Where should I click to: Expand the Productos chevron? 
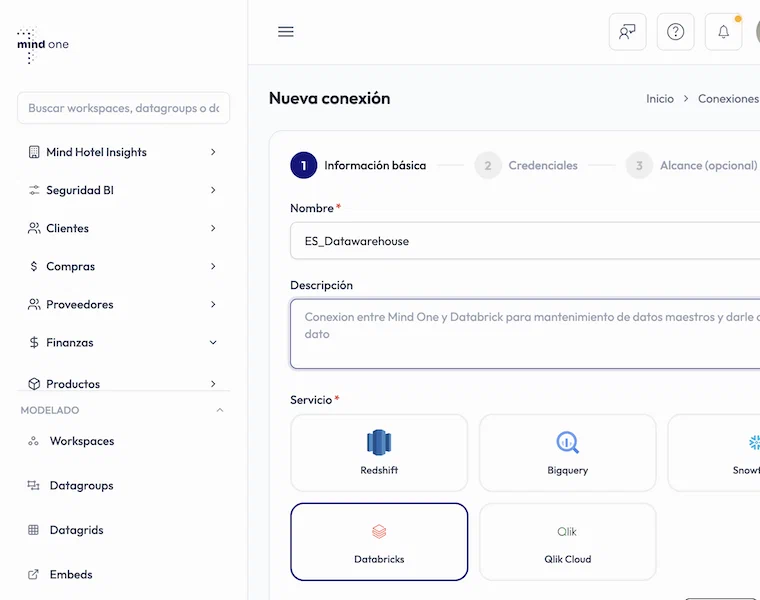click(213, 384)
